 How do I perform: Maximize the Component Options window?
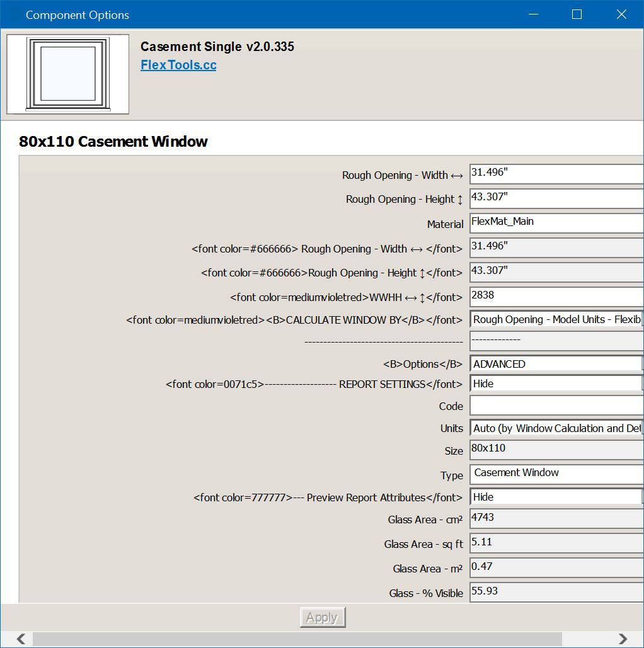point(577,14)
